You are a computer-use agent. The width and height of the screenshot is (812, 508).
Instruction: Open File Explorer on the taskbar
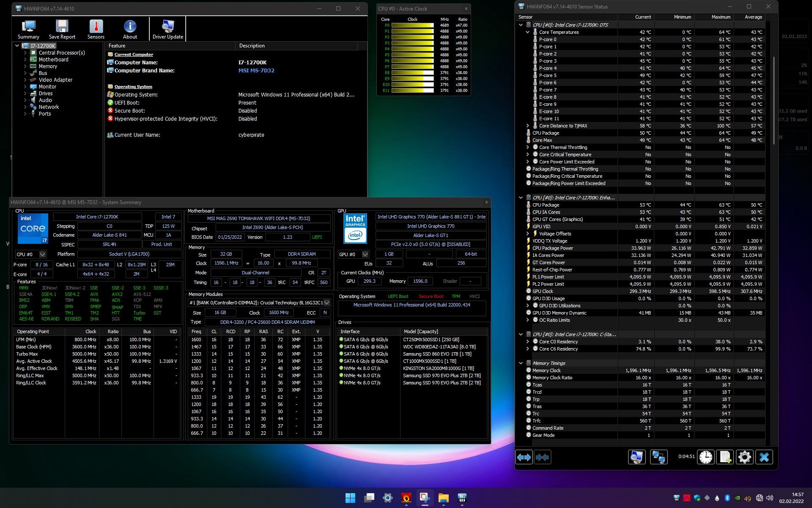(443, 498)
